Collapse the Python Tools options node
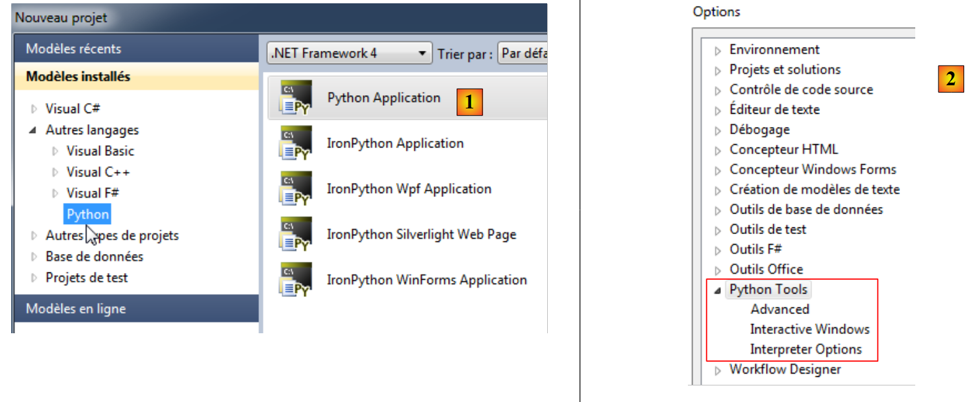 (x=718, y=290)
